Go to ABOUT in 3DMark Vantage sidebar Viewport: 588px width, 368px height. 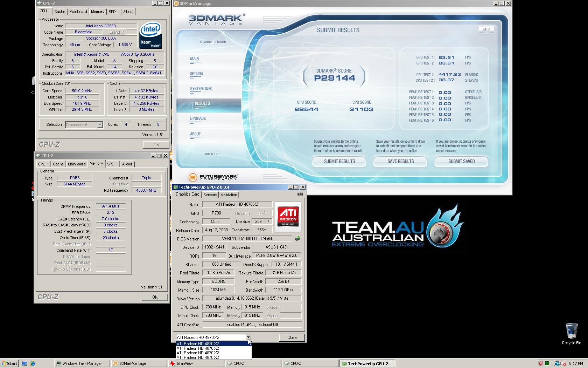(195, 134)
